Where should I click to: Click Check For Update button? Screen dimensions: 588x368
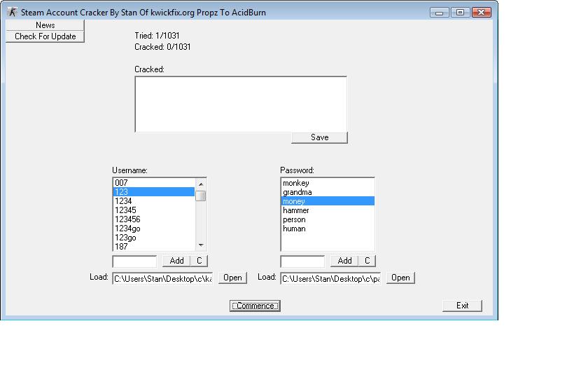point(45,36)
